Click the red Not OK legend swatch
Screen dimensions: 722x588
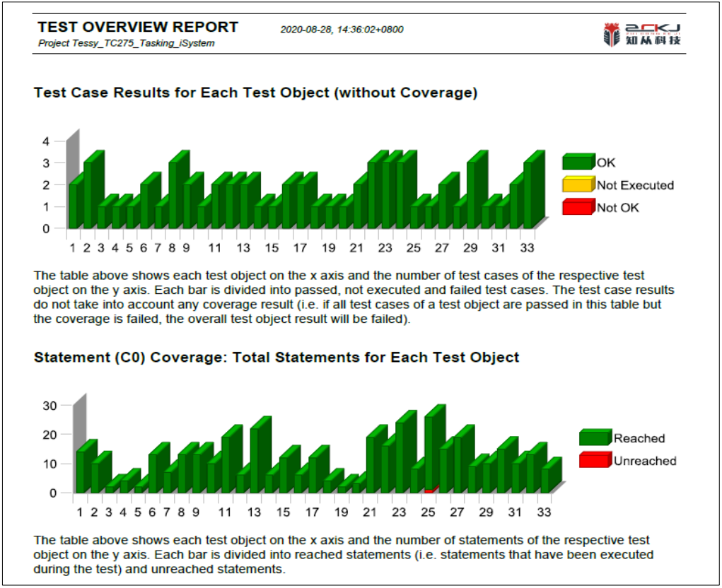(x=578, y=207)
